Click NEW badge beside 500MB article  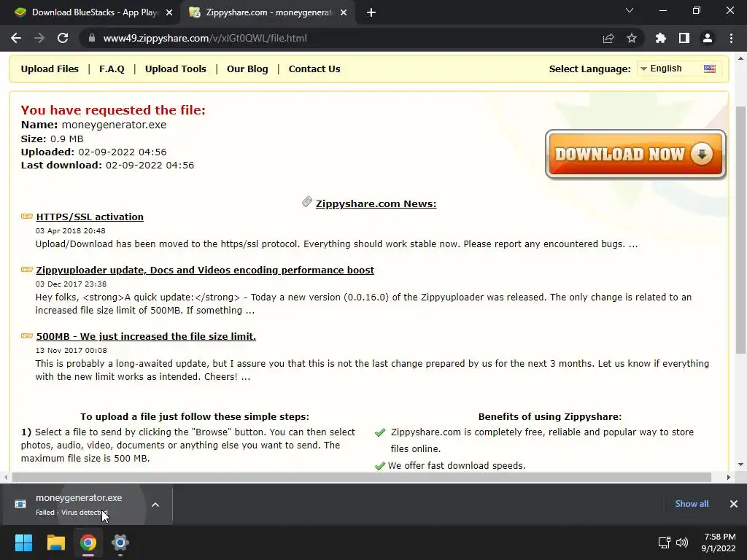coord(27,335)
